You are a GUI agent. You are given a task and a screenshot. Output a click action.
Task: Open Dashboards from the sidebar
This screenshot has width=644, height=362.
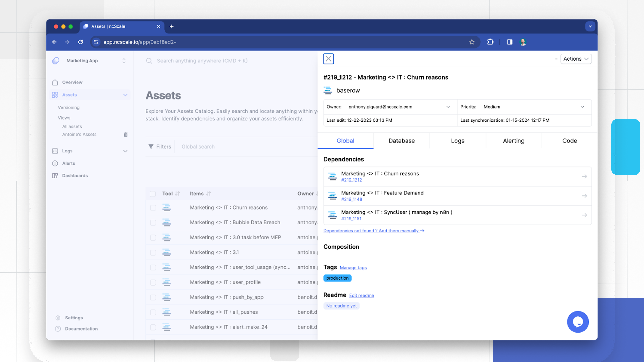pyautogui.click(x=75, y=176)
